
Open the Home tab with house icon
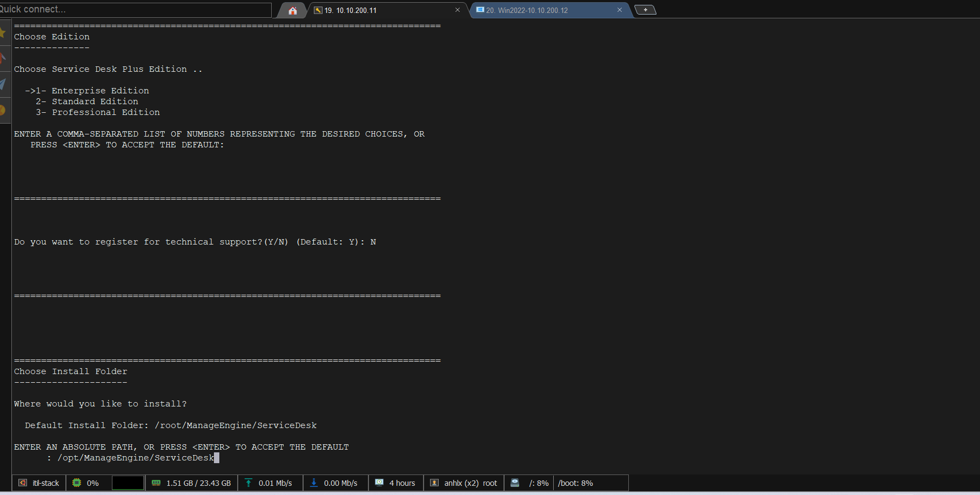point(292,10)
